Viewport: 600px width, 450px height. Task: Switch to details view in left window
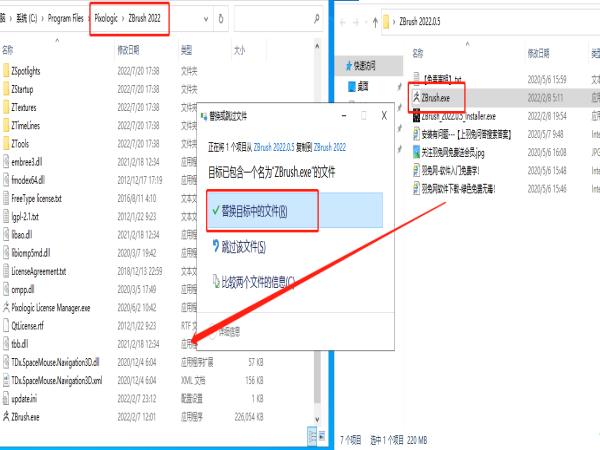pyautogui.click(x=313, y=436)
